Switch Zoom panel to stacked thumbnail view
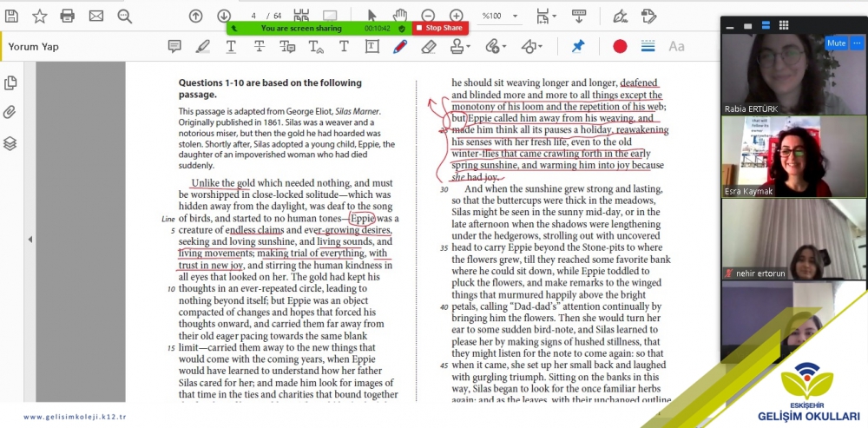The width and height of the screenshot is (868, 428). (x=766, y=25)
